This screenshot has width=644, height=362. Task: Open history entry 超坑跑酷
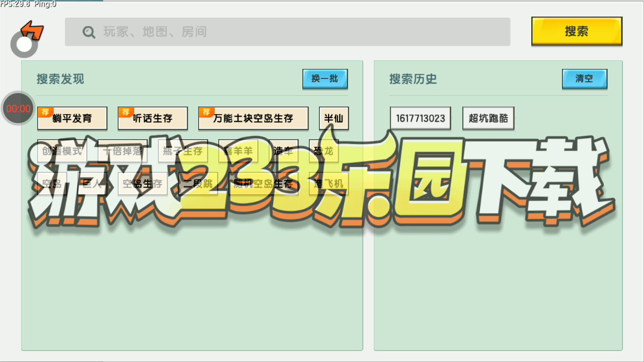pyautogui.click(x=488, y=119)
